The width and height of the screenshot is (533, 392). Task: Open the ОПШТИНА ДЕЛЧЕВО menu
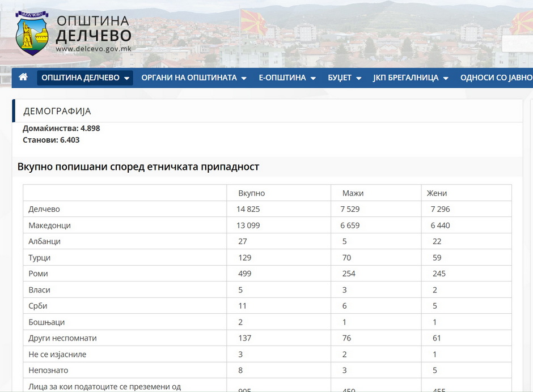(85, 78)
